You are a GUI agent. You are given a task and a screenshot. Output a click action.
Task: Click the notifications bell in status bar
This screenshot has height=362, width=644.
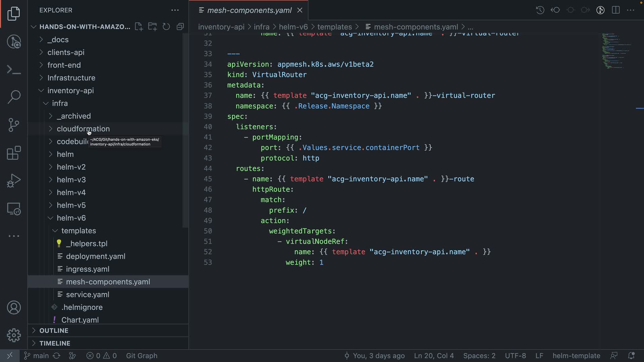pyautogui.click(x=631, y=356)
